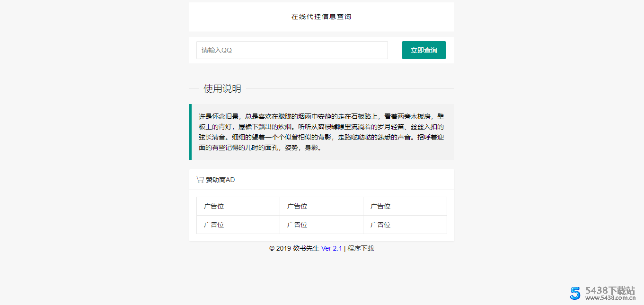Select the gray 使用说明 description text block
Image resolution: width=644 pixels, height=305 pixels.
pos(321,131)
